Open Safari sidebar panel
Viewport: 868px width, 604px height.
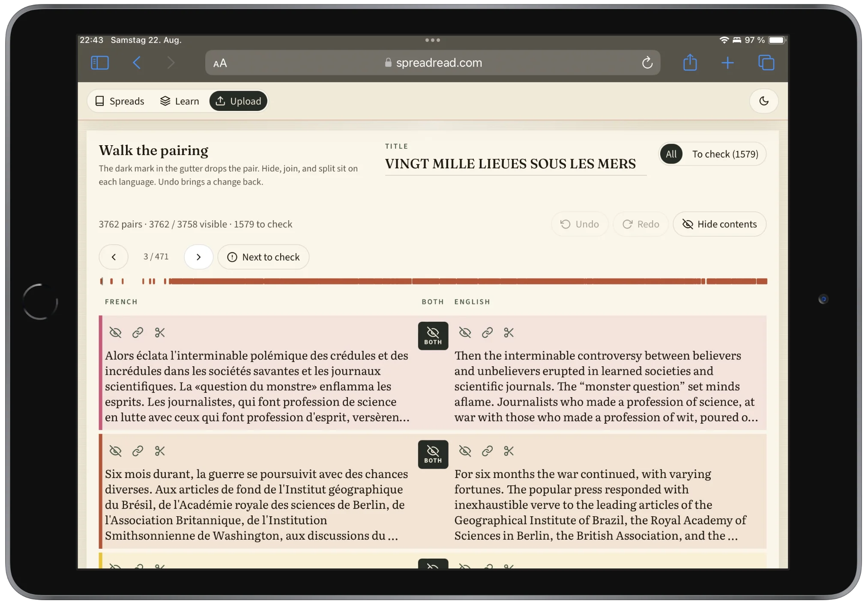point(100,63)
